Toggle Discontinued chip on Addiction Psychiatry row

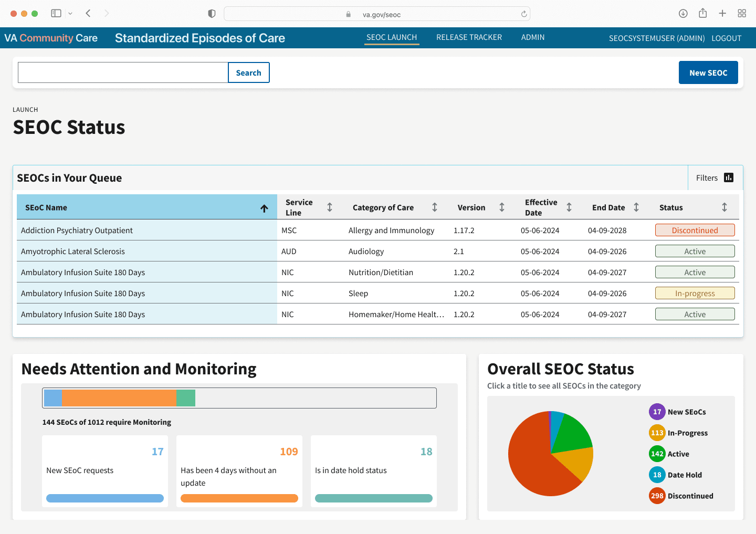695,230
